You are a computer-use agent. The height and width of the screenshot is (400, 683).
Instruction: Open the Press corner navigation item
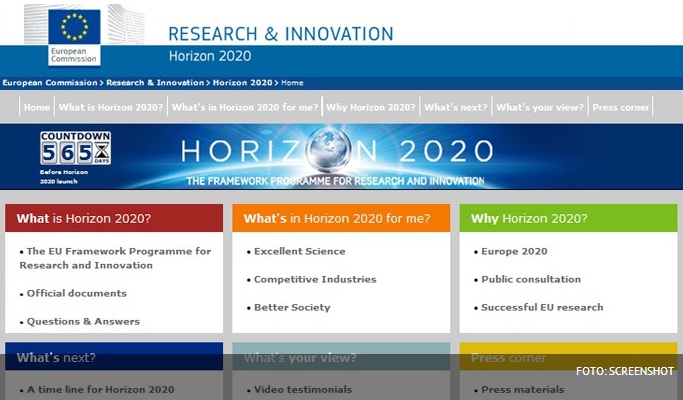pyautogui.click(x=620, y=107)
